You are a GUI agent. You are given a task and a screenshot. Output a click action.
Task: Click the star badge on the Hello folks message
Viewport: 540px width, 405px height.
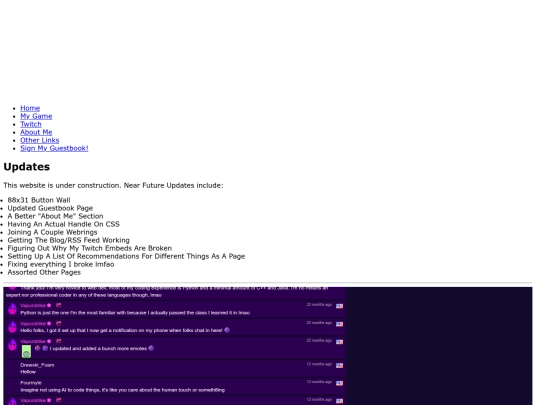(49, 323)
